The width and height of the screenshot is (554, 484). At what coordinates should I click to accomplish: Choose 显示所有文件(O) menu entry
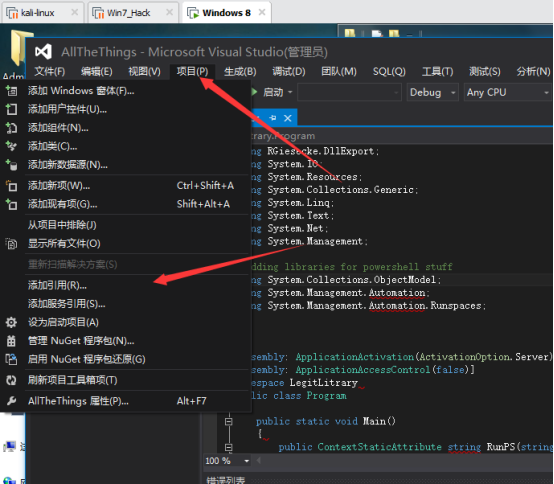(125, 243)
